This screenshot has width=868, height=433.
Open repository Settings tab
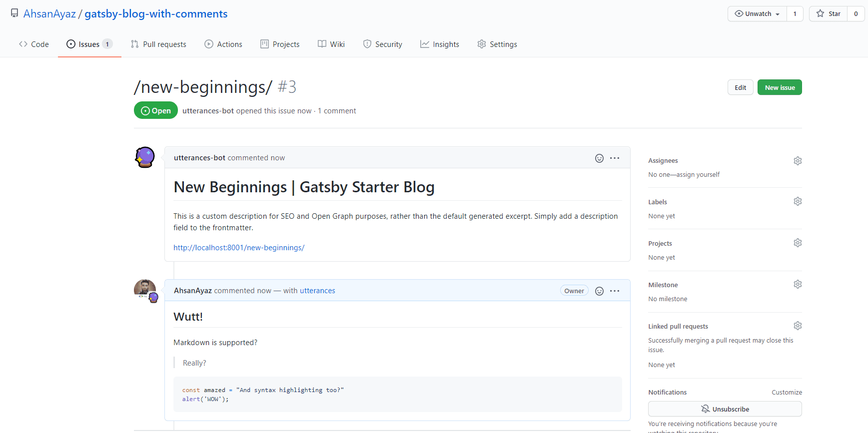click(x=497, y=44)
